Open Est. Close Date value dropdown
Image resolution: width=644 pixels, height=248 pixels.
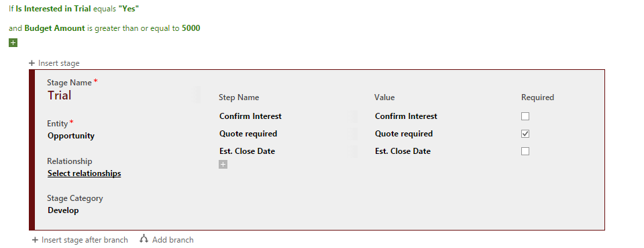tap(402, 151)
